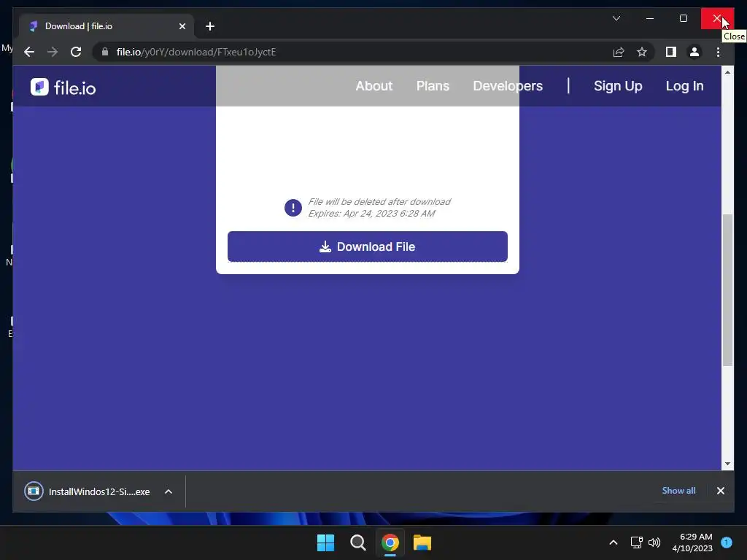Open the Chrome profile menu

click(694, 52)
